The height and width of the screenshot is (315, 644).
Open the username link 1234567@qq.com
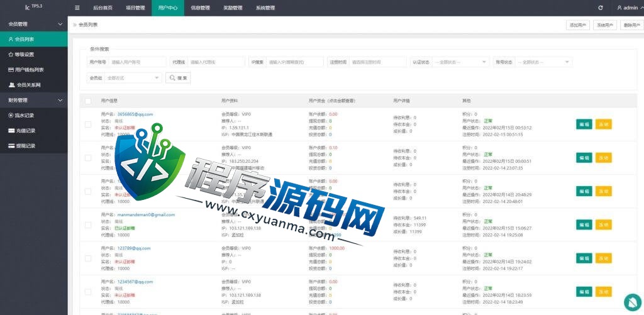[x=135, y=282]
